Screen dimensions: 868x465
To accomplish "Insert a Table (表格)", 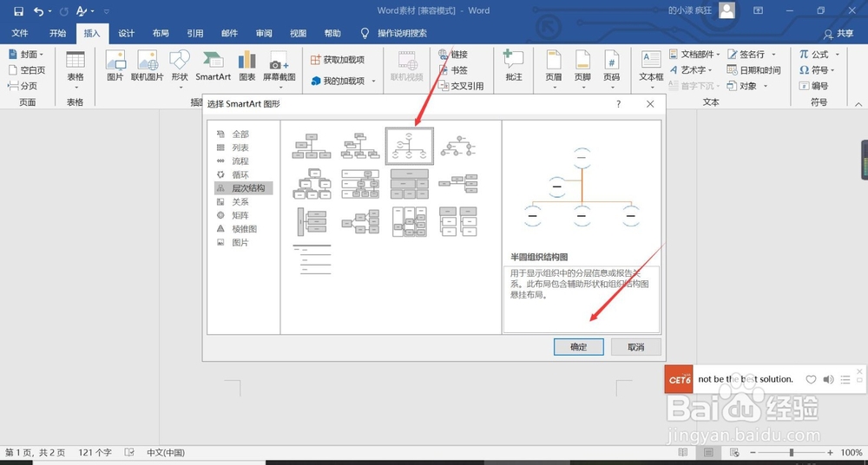I will [x=76, y=69].
